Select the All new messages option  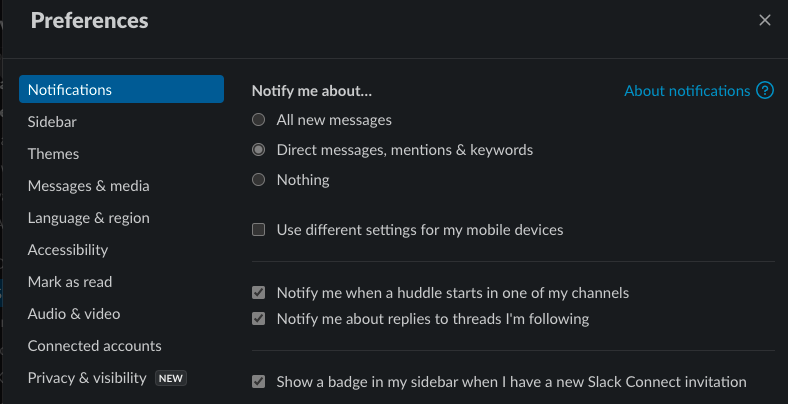click(259, 120)
